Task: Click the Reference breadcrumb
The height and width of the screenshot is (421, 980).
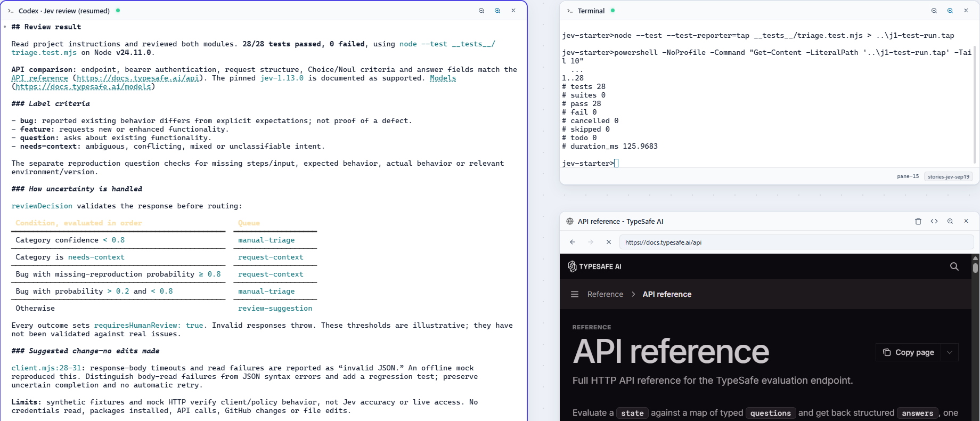Action: [x=605, y=294]
